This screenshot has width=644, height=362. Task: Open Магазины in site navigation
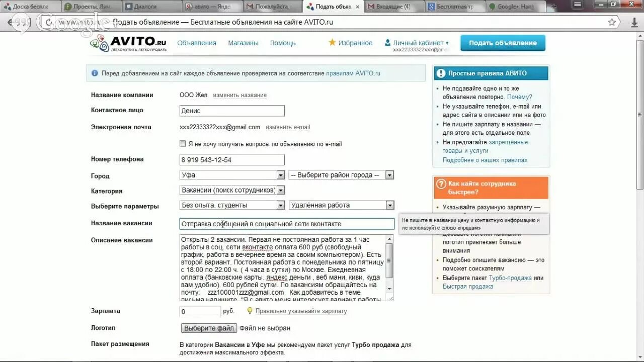[243, 43]
